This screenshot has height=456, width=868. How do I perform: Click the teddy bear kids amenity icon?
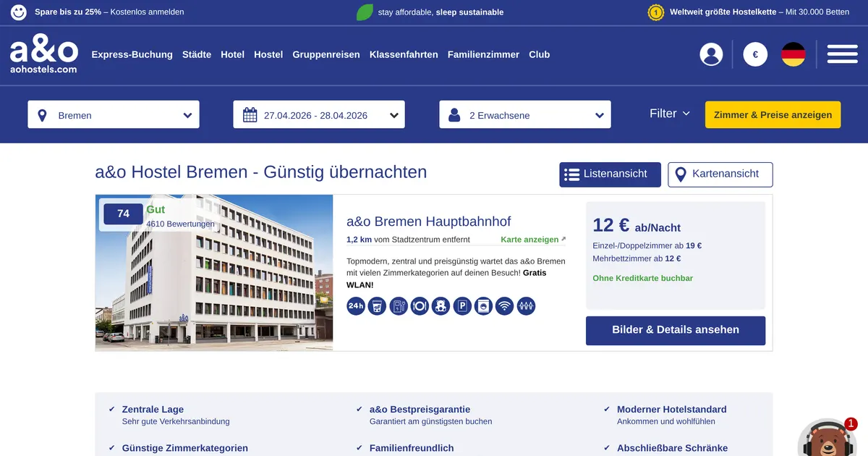[441, 306]
